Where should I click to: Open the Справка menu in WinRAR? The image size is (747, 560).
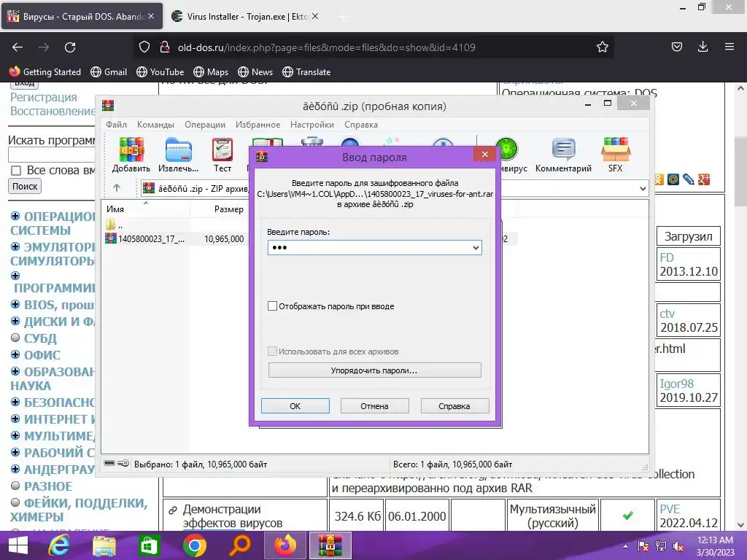361,124
